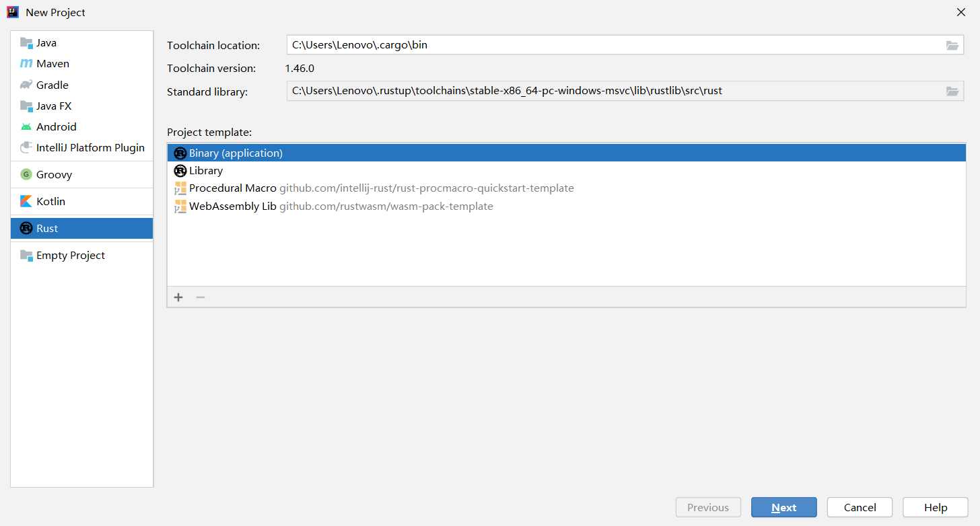Click template icon beside WebAssembly Lib
The image size is (980, 526).
click(180, 206)
